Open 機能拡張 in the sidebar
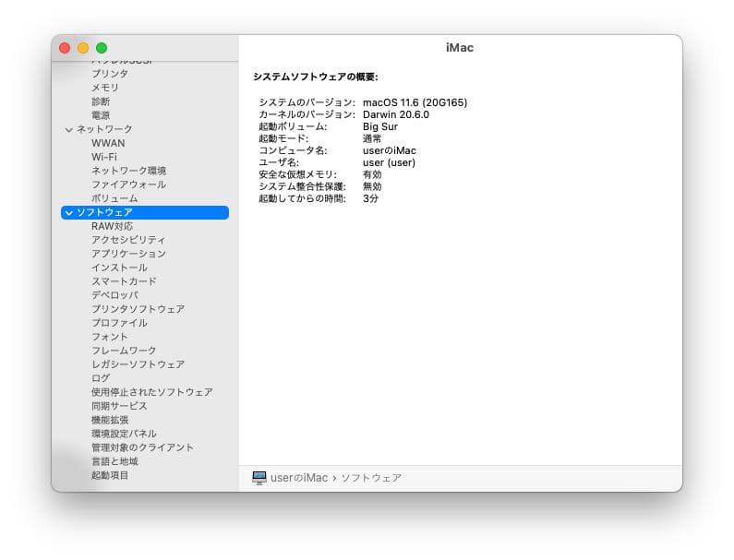Screen dimensions: 734x560 point(110,420)
